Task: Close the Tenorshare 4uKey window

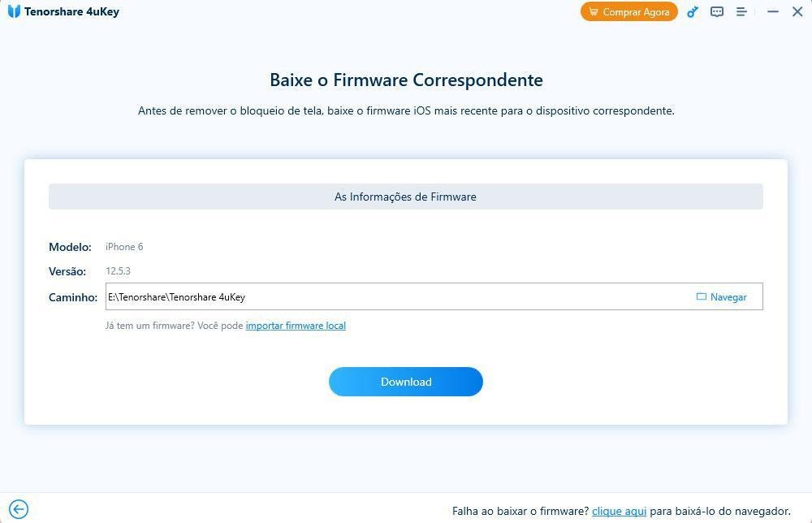Action: [x=797, y=12]
